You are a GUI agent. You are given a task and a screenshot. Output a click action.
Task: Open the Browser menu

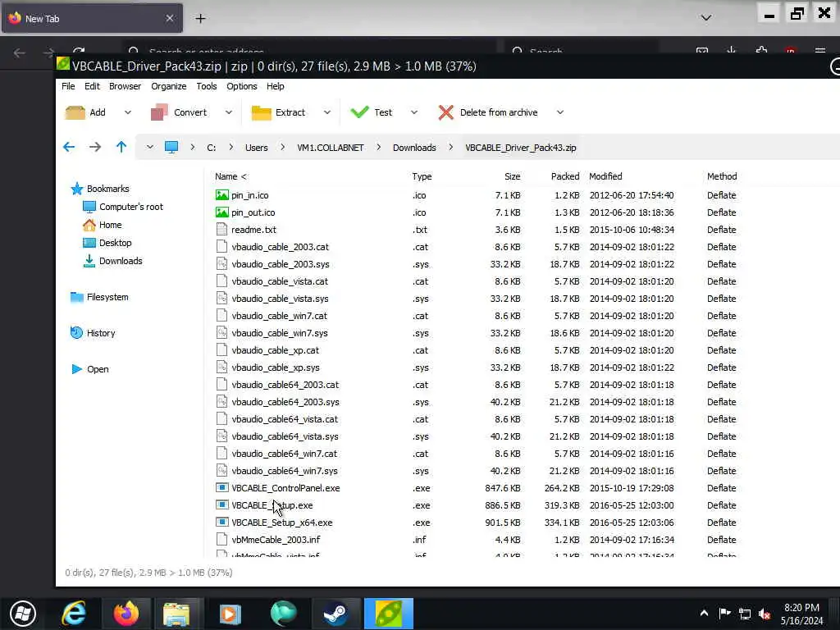[x=125, y=86]
